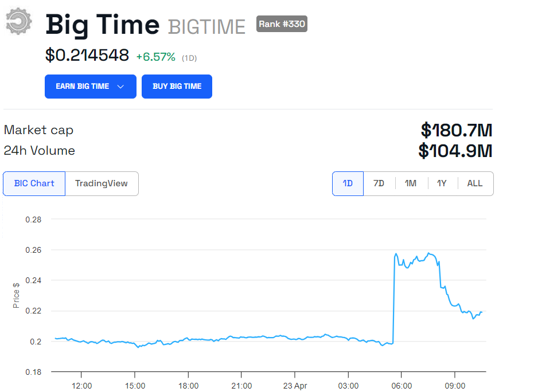
Task: Show the ALL time price history
Action: point(475,183)
